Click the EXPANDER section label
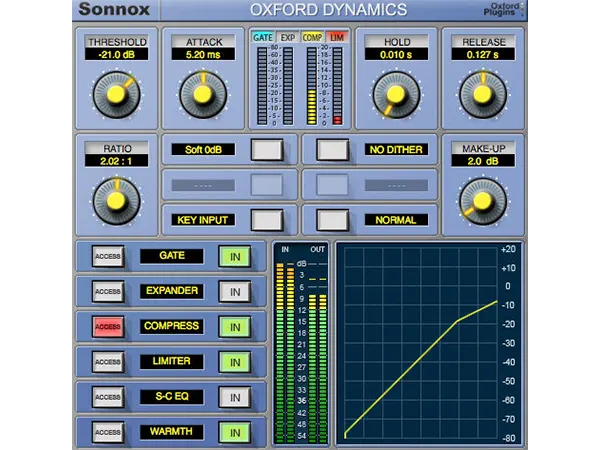 (172, 291)
